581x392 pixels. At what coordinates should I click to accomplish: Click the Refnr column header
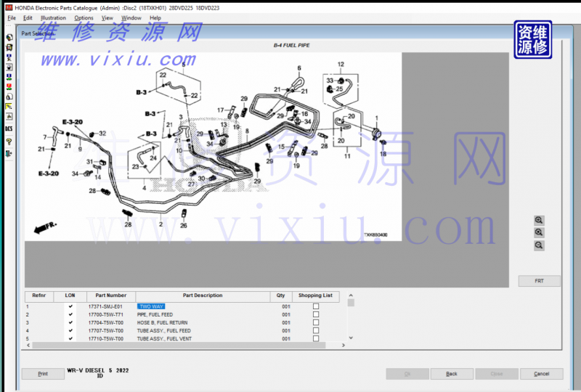39,295
